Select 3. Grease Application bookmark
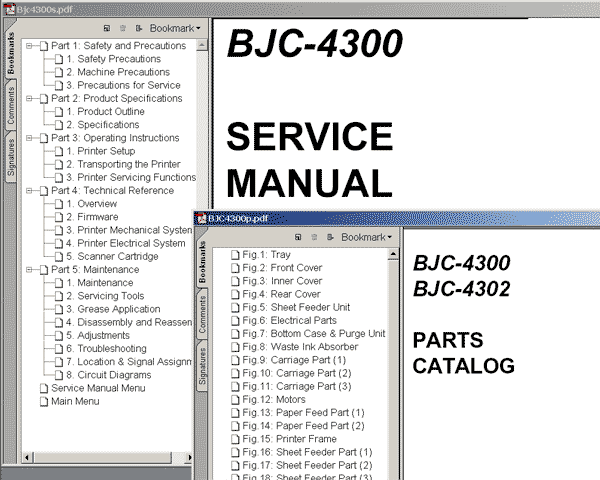The image size is (600, 480). pos(113,309)
